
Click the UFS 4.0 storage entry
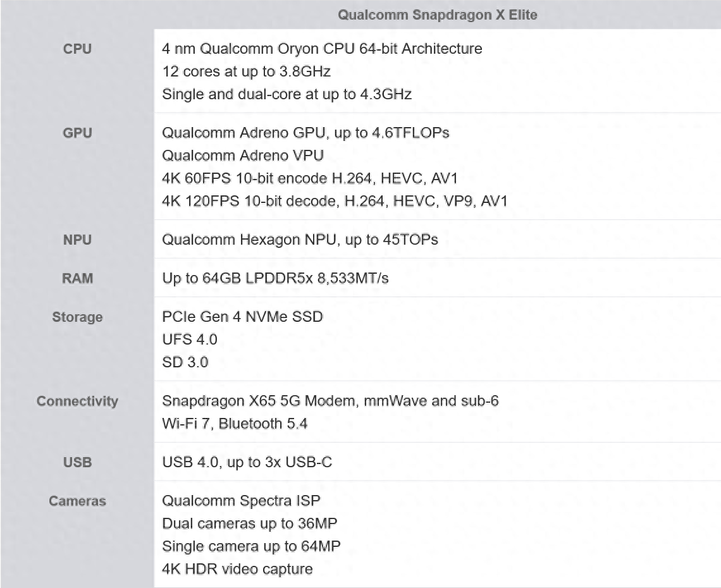[189, 340]
